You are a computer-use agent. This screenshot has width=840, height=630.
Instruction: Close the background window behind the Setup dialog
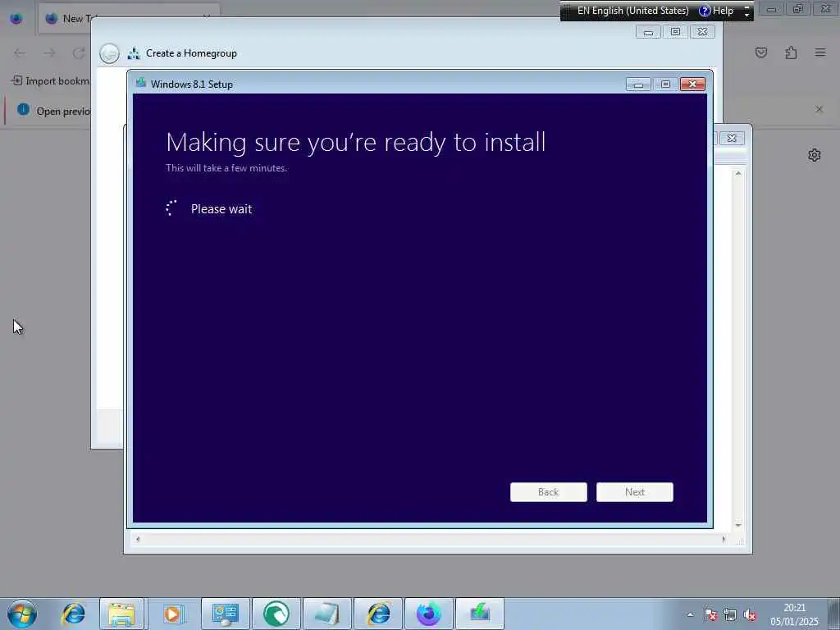(732, 138)
